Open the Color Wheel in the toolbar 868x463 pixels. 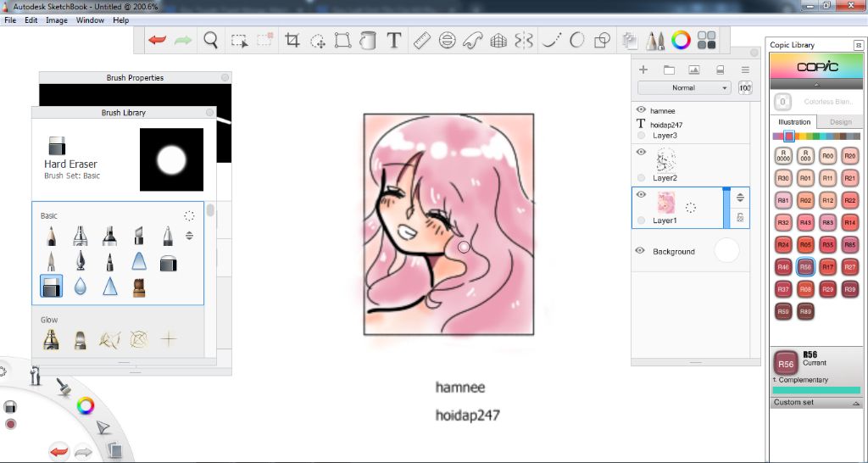681,40
